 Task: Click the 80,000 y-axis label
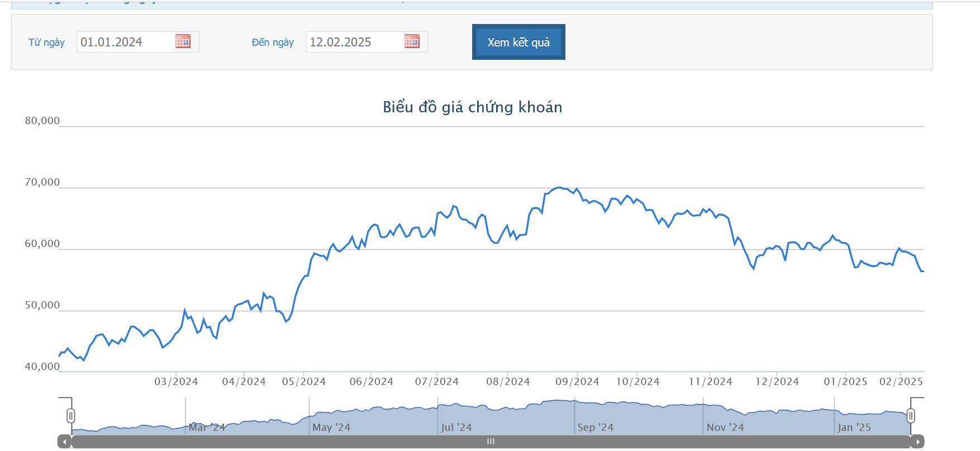[42, 121]
